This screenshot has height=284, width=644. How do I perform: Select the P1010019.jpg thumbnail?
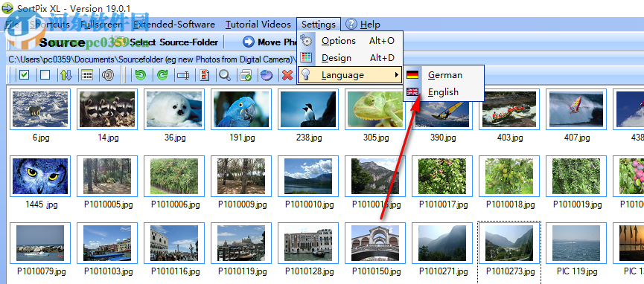576,176
